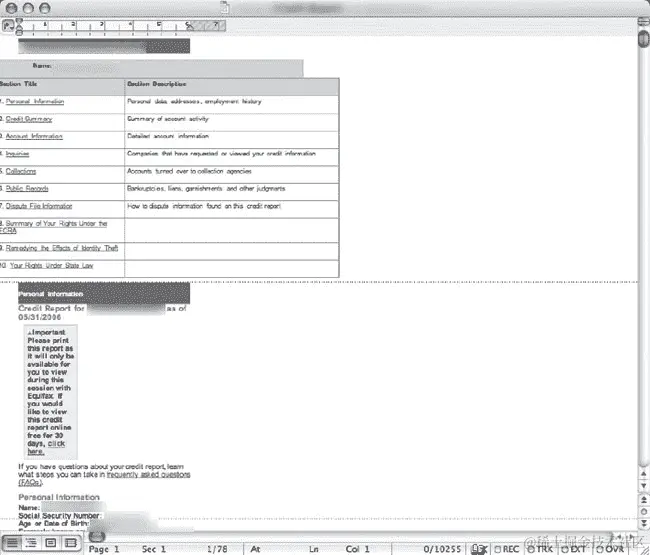The height and width of the screenshot is (555, 650).
Task: Open Your Rights Under State Law link
Action: coord(51,266)
